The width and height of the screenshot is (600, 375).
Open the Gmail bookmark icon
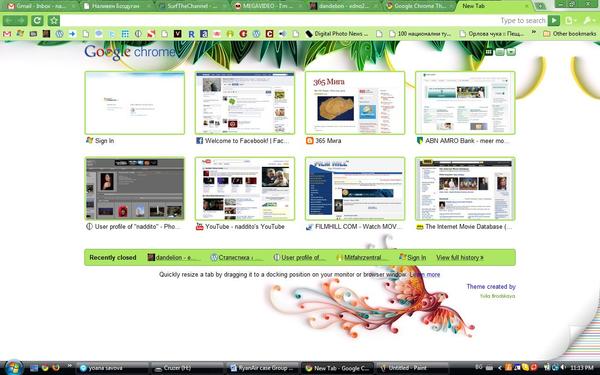pyautogui.click(x=7, y=34)
